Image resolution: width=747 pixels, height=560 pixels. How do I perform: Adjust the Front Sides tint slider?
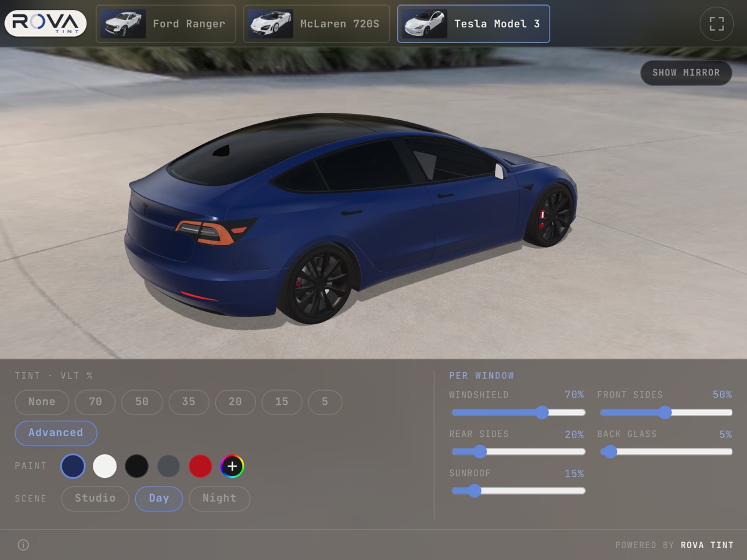(x=666, y=413)
